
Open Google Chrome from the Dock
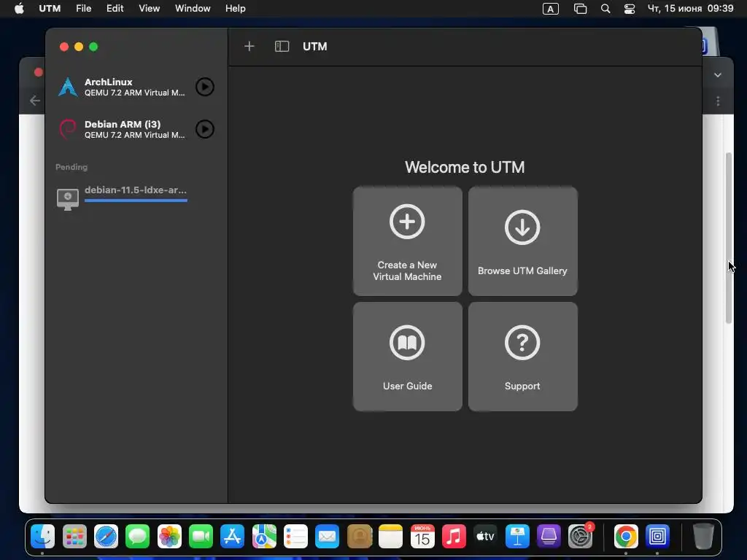pyautogui.click(x=626, y=537)
